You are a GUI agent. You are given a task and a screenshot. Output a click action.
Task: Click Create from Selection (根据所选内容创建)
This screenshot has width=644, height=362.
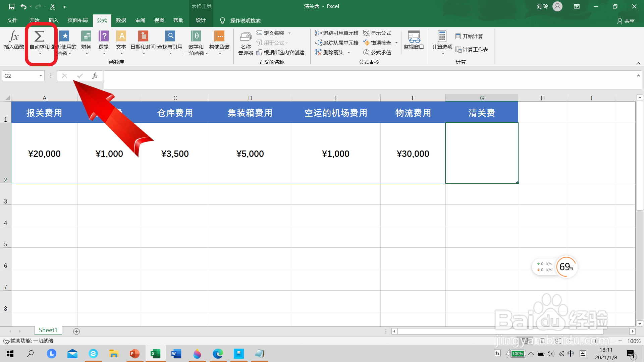280,52
